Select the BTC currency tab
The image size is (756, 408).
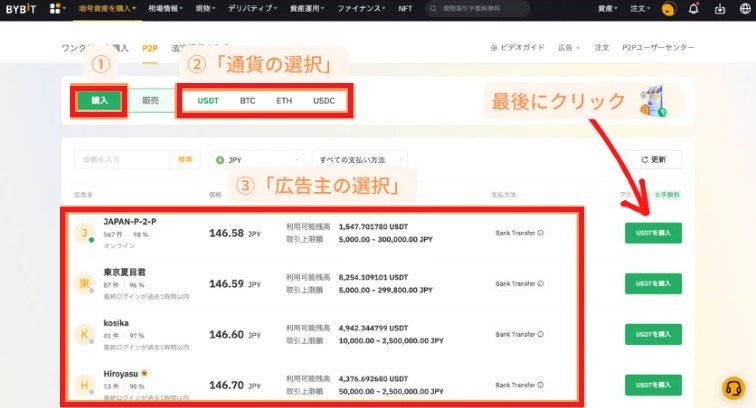[x=248, y=101]
